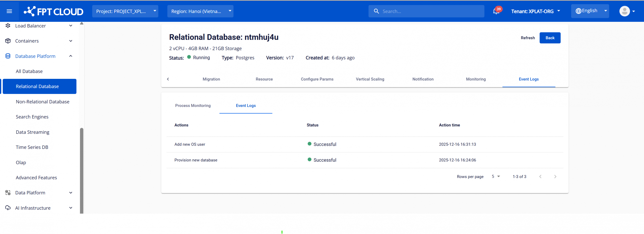Collapse the Database Platform section
Screen dimensions: 644x234
click(71, 56)
